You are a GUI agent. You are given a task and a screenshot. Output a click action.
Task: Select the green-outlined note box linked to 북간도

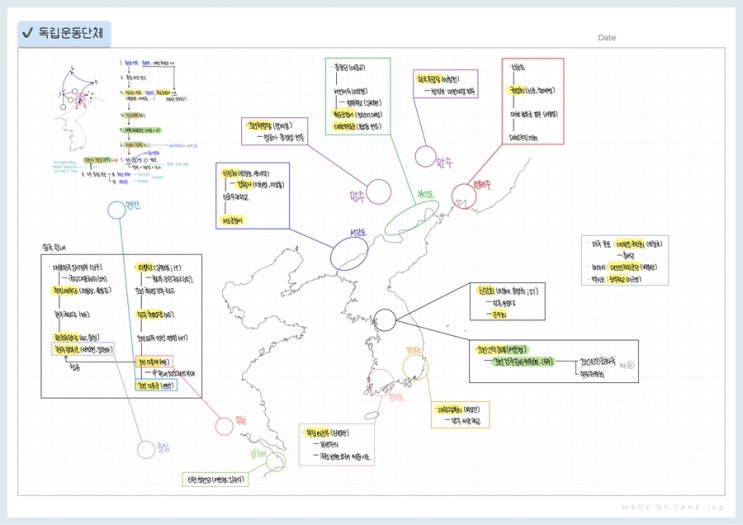point(358,96)
